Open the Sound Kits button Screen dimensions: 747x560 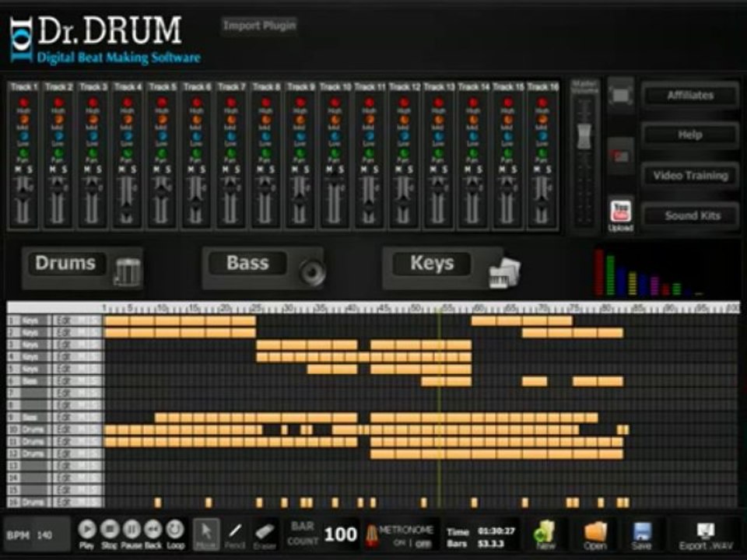(x=690, y=215)
